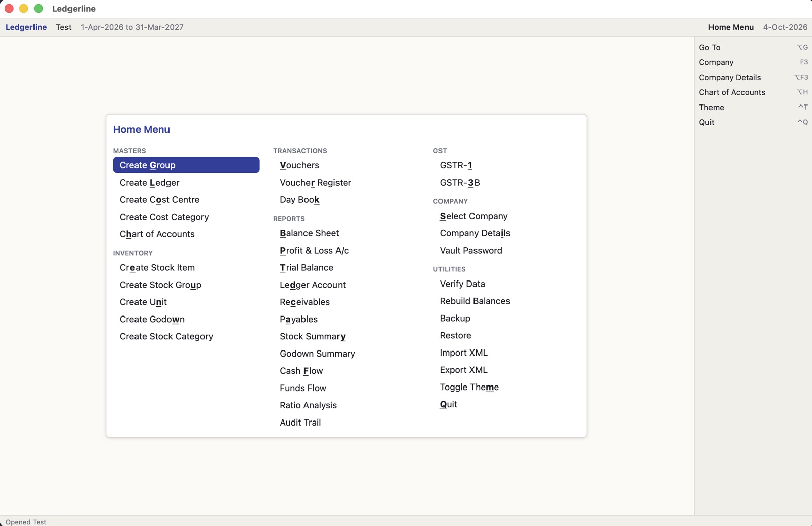Run Verify Data utility
The width and height of the screenshot is (812, 526).
click(x=506, y=284)
